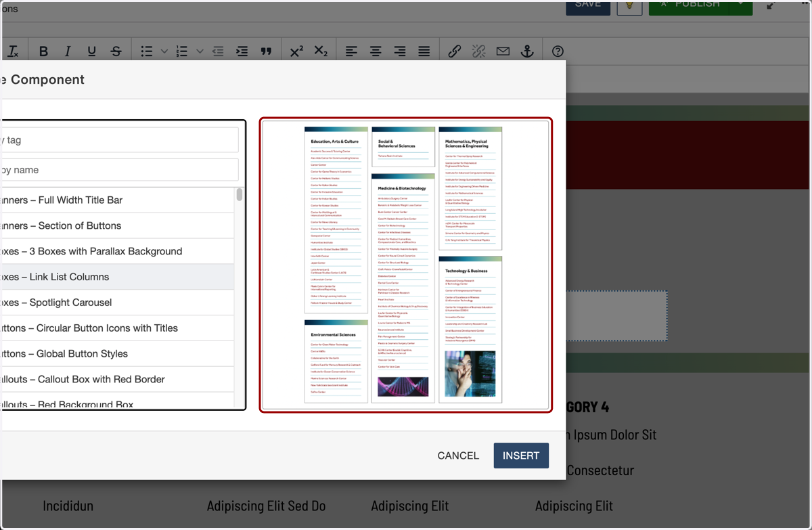
Task: Toggle underline formatting
Action: coord(92,51)
